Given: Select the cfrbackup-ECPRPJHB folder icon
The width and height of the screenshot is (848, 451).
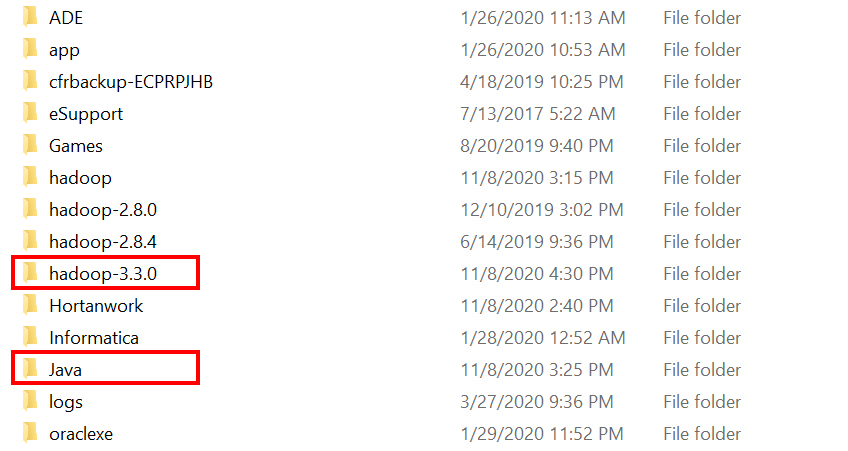Looking at the screenshot, I should coord(30,82).
